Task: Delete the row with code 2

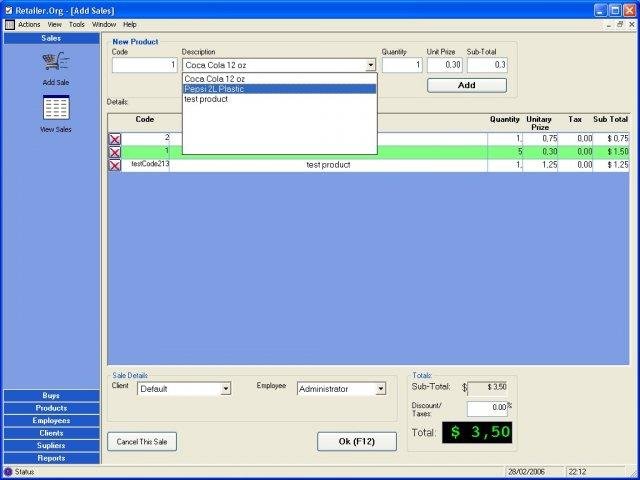Action: 115,139
